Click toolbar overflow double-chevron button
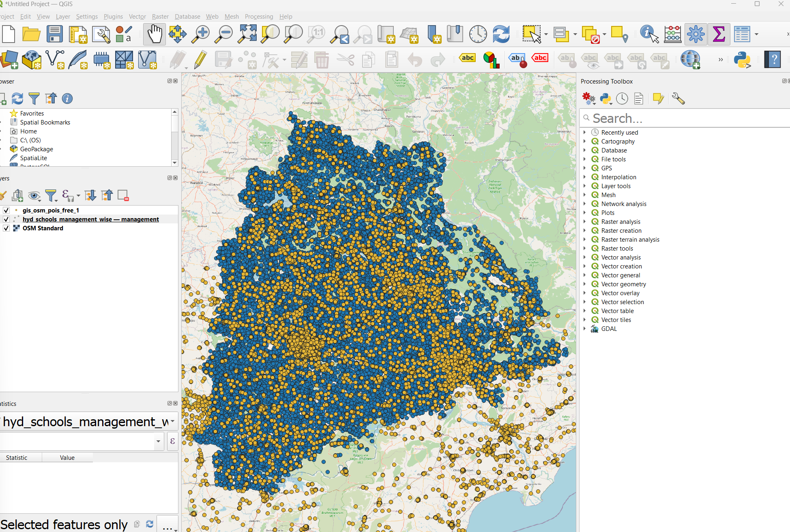The height and width of the screenshot is (532, 790). coord(721,60)
